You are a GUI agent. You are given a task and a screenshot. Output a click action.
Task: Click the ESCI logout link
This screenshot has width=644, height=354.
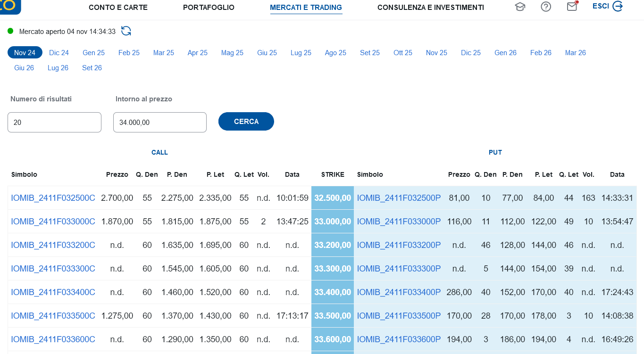click(601, 6)
